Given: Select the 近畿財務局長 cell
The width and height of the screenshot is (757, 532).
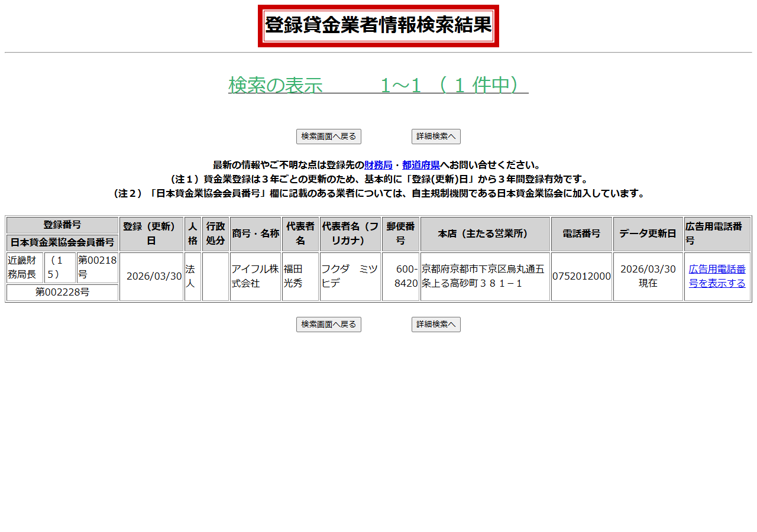Looking at the screenshot, I should pos(25,268).
